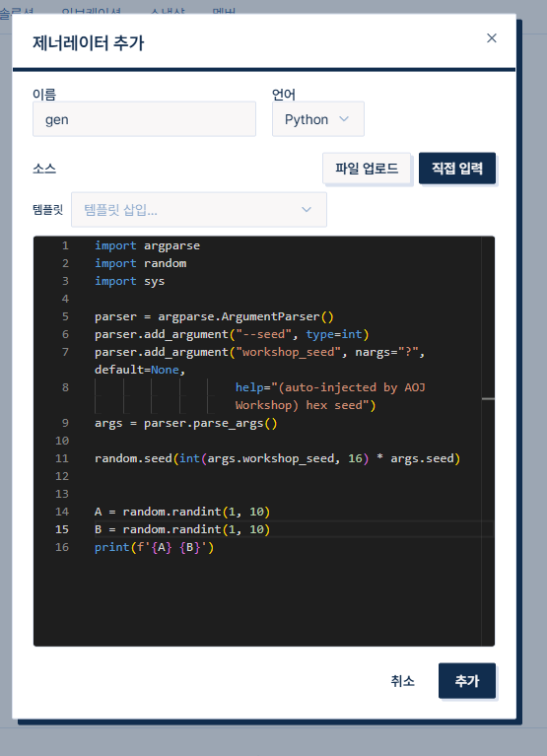Click the 템플릿 label
This screenshot has width=547, height=756.
47,210
